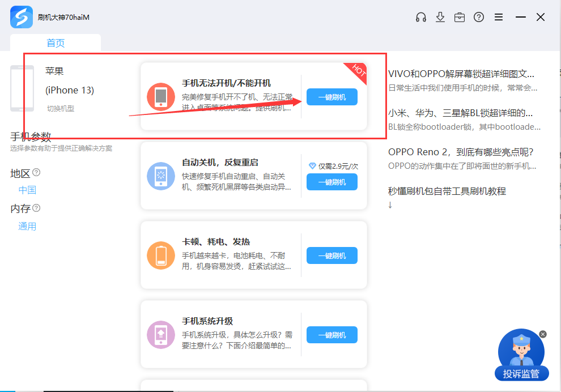
Task: Click the HOT ribbon badge
Action: point(358,71)
